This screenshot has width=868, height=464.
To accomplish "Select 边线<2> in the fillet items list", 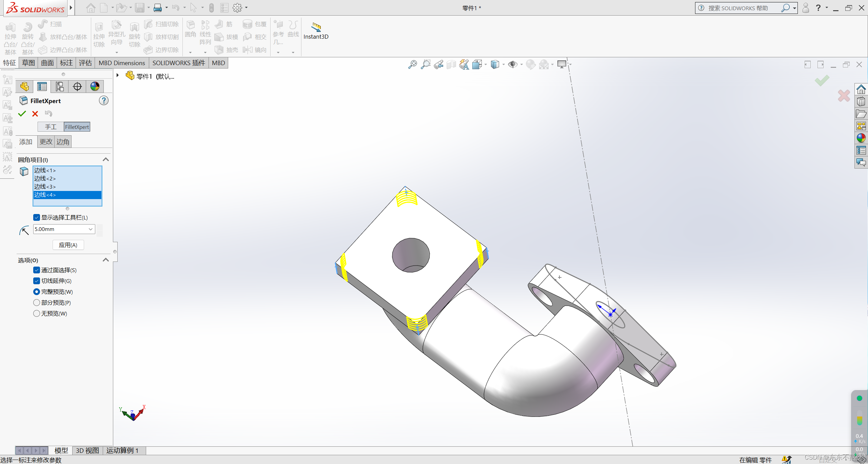I will point(45,178).
